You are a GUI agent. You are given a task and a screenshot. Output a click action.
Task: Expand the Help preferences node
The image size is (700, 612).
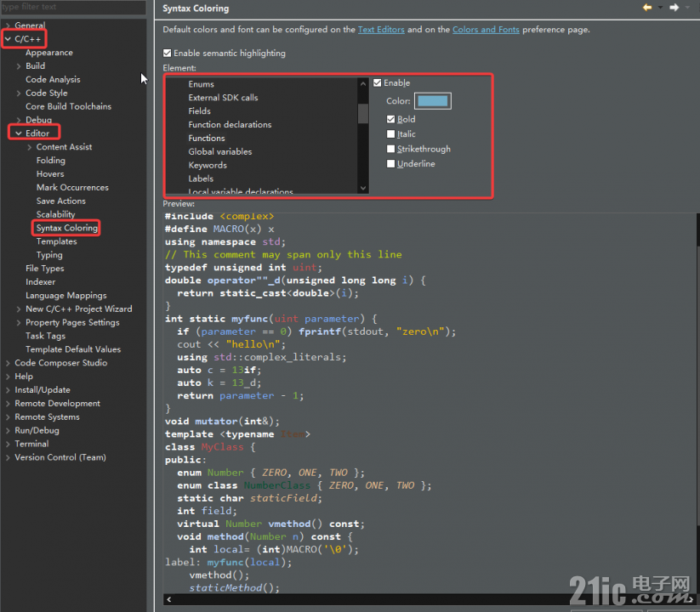8,377
